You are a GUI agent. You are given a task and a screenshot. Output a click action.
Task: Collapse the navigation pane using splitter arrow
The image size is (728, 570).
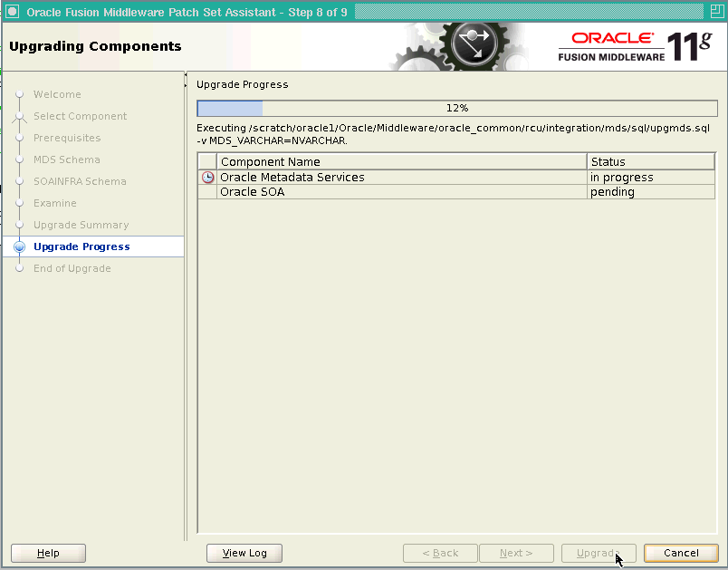(186, 75)
